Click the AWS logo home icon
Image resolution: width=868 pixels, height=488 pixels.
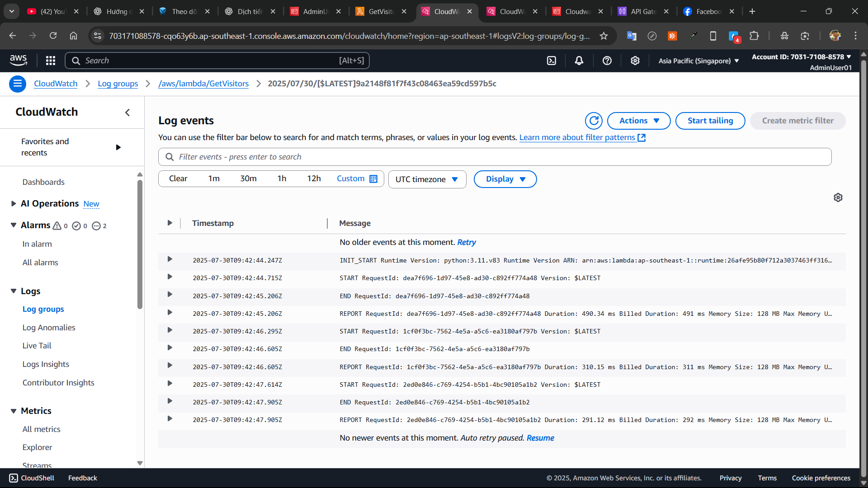(19, 60)
